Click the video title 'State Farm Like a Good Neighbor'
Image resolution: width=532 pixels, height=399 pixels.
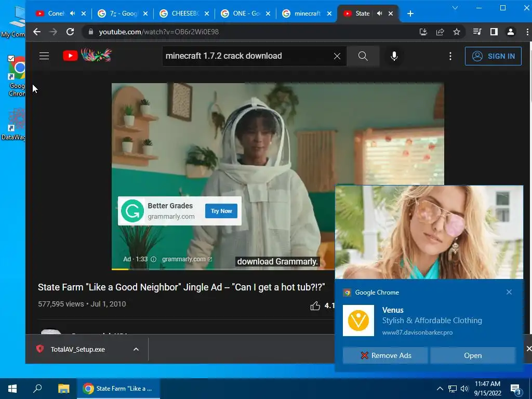point(181,287)
